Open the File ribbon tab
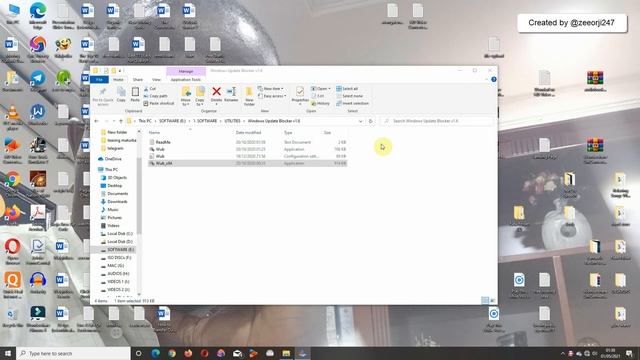Screen dimensions: 640x360 click(99, 80)
